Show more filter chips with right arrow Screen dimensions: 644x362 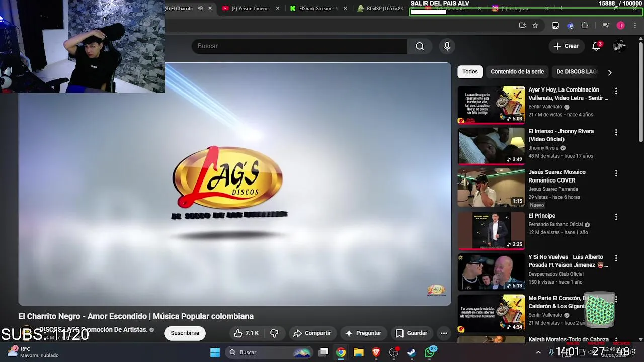[609, 72]
